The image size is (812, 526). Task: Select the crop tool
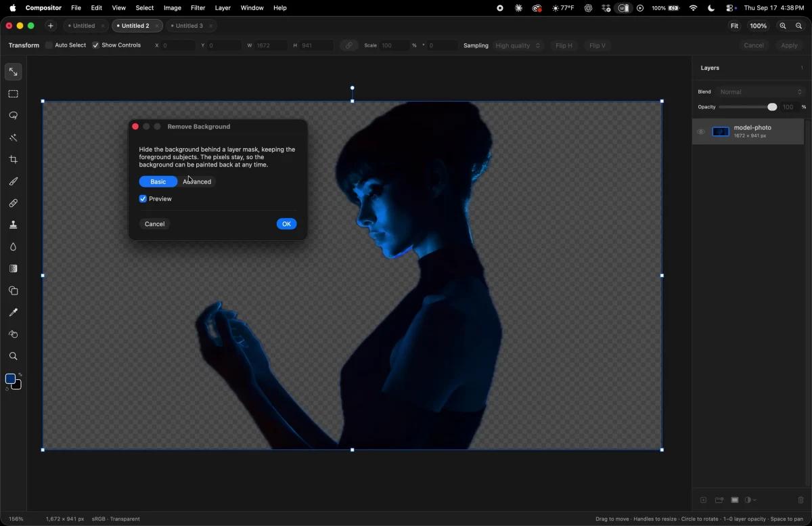tap(13, 160)
